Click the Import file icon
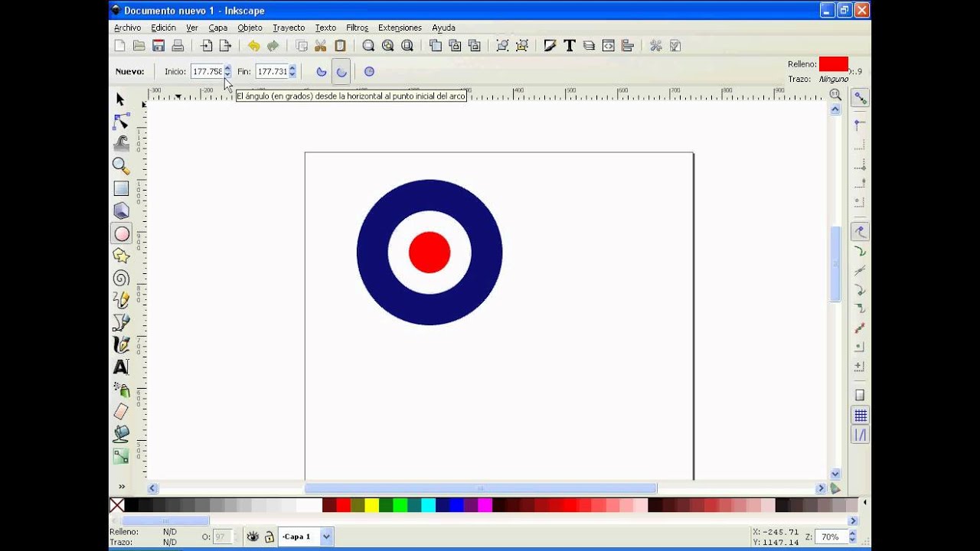Viewport: 980px width, 551px height. coord(206,46)
